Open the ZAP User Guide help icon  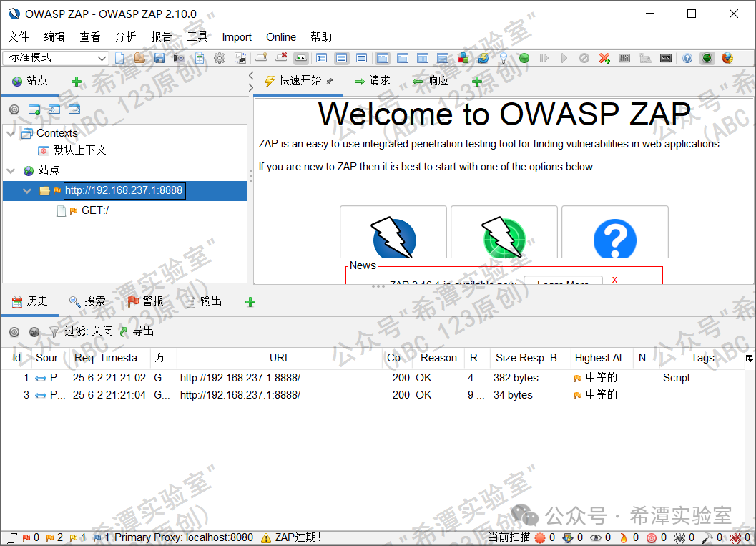pos(687,59)
